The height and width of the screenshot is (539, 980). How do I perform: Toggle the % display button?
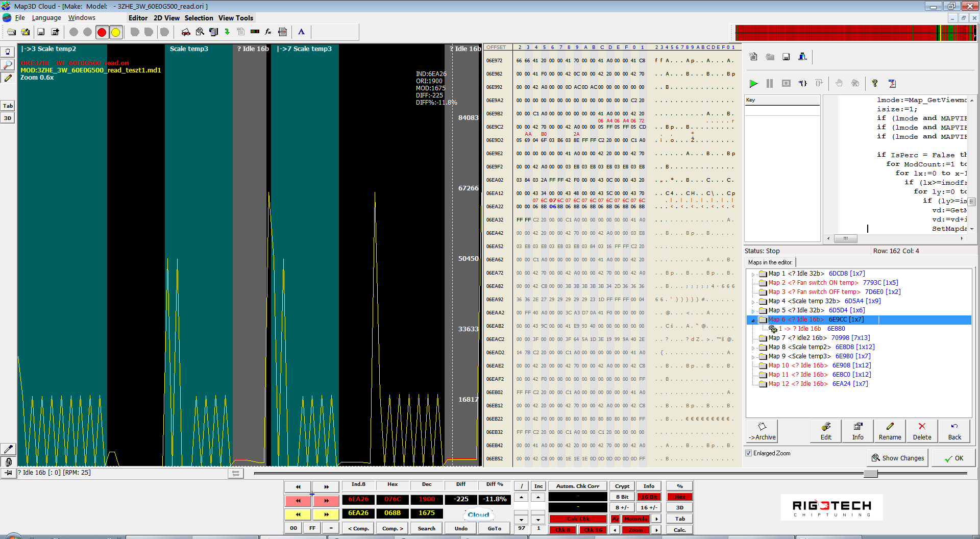pos(680,486)
